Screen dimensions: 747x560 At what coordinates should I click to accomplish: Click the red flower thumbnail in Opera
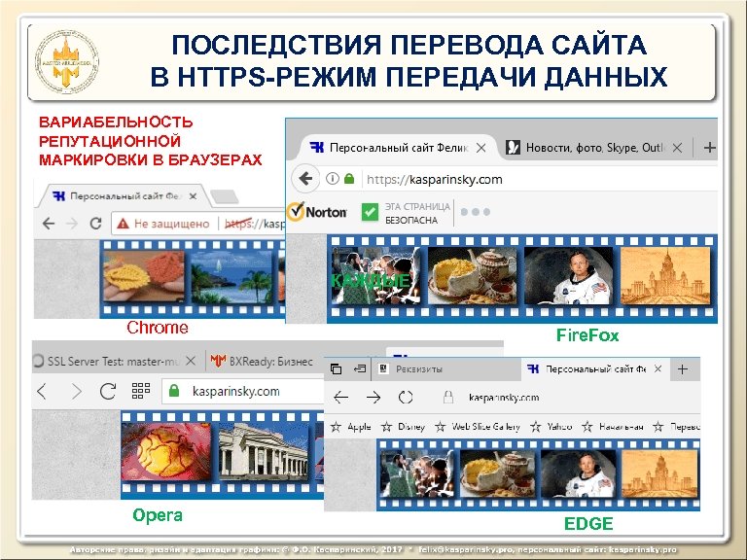click(x=165, y=451)
